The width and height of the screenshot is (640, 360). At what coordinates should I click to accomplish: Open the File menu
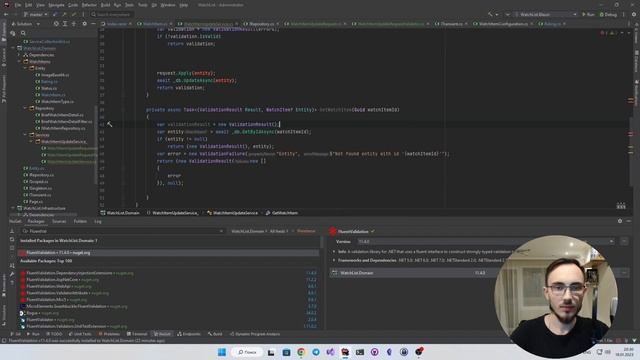[18, 5]
